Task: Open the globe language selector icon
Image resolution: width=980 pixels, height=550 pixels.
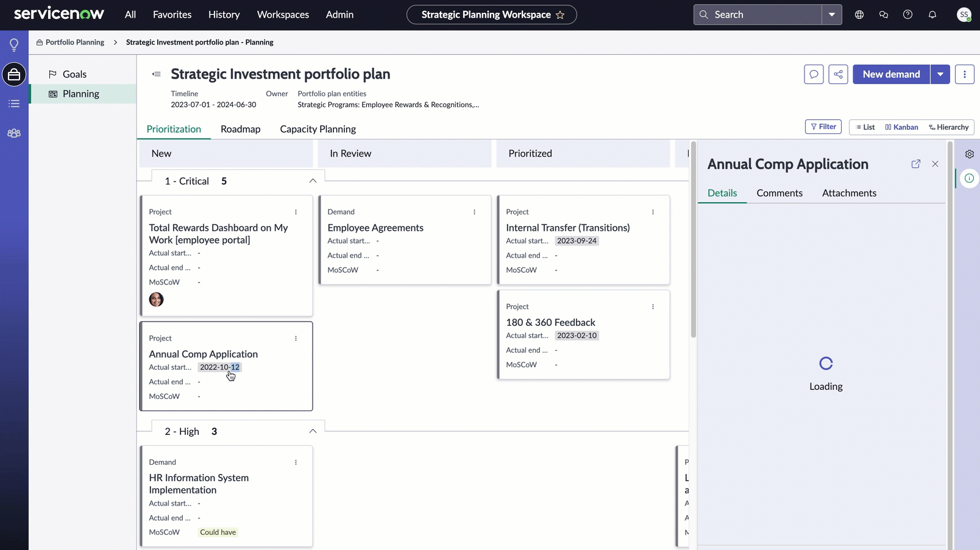Action: point(859,15)
